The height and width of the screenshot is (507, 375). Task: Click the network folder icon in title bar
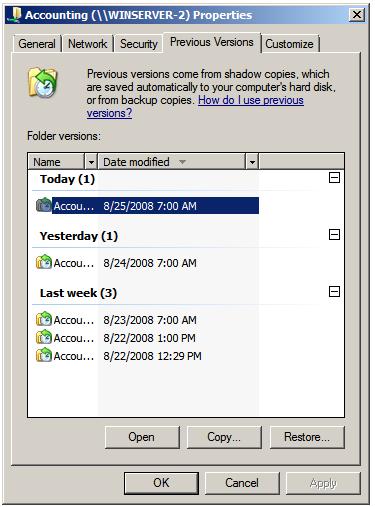click(15, 15)
